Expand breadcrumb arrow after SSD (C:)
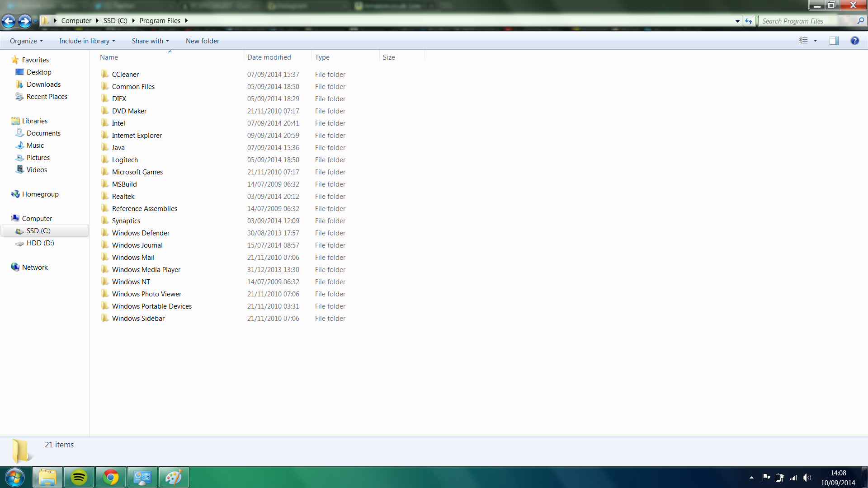The width and height of the screenshot is (868, 488). tap(133, 21)
